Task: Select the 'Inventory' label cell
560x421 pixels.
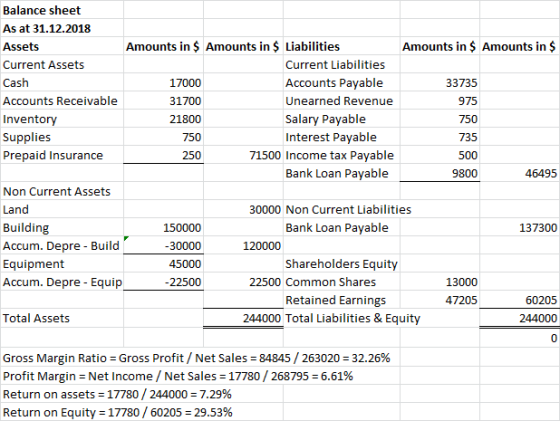Action: pos(62,119)
